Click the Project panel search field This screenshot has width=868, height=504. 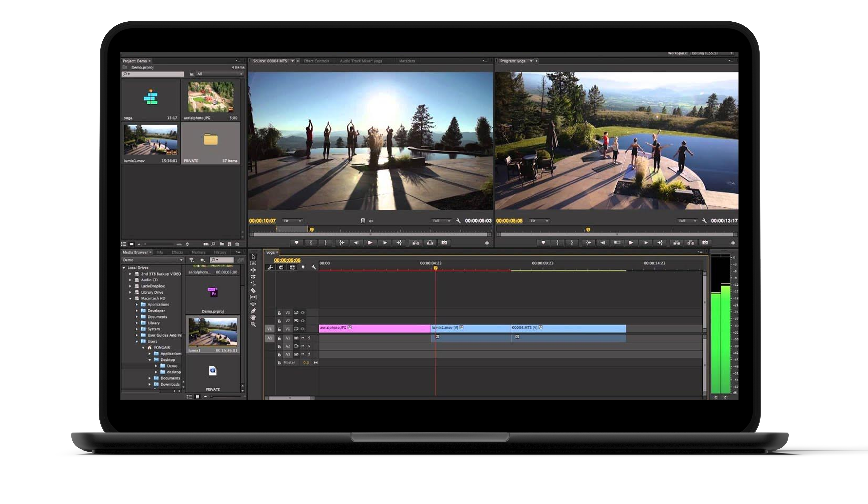153,74
